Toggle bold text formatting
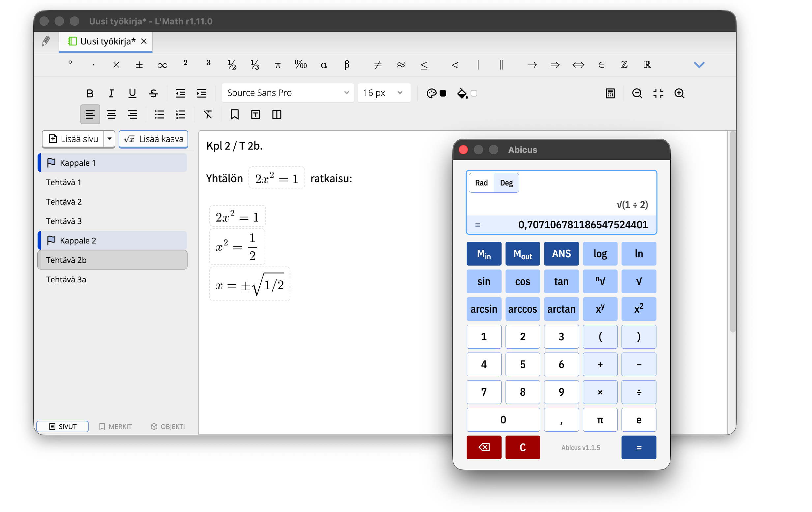 [90, 93]
